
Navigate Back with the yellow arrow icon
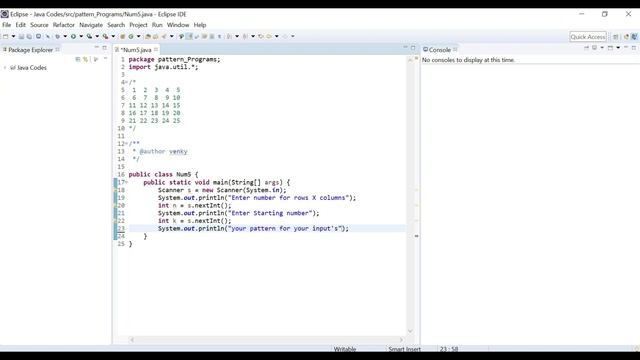(x=269, y=36)
